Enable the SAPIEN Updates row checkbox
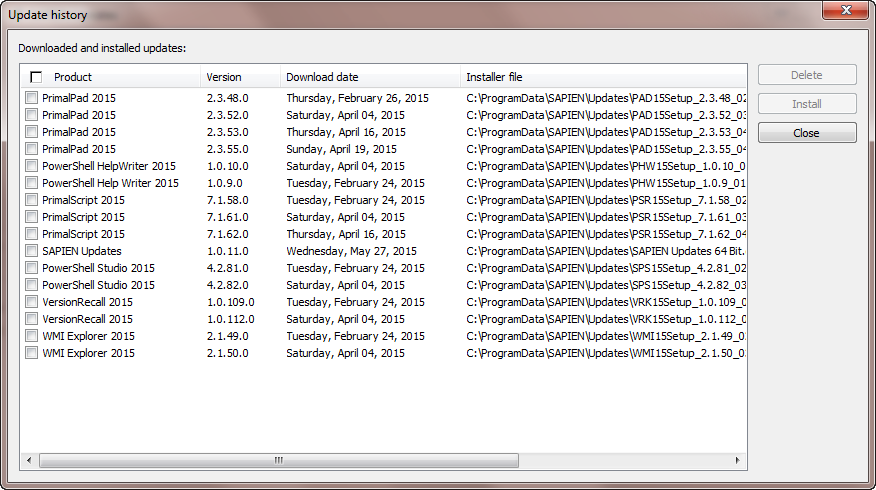The height and width of the screenshot is (490, 876). [x=31, y=251]
